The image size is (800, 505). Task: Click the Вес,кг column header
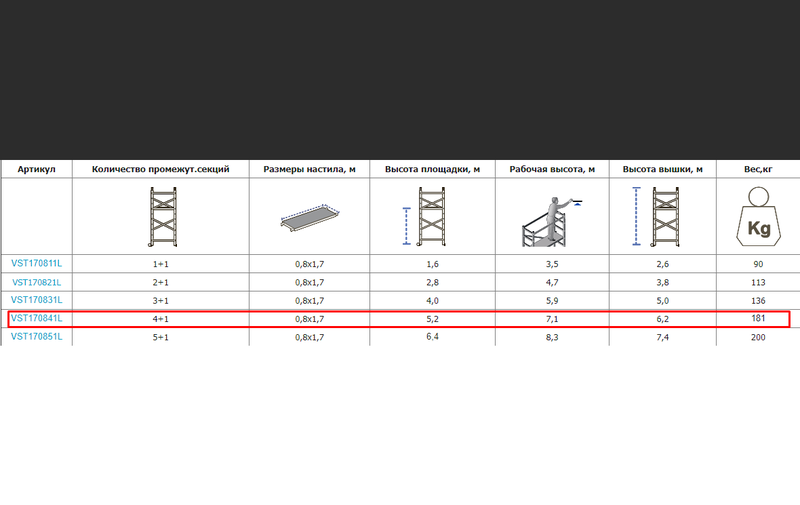(x=758, y=169)
